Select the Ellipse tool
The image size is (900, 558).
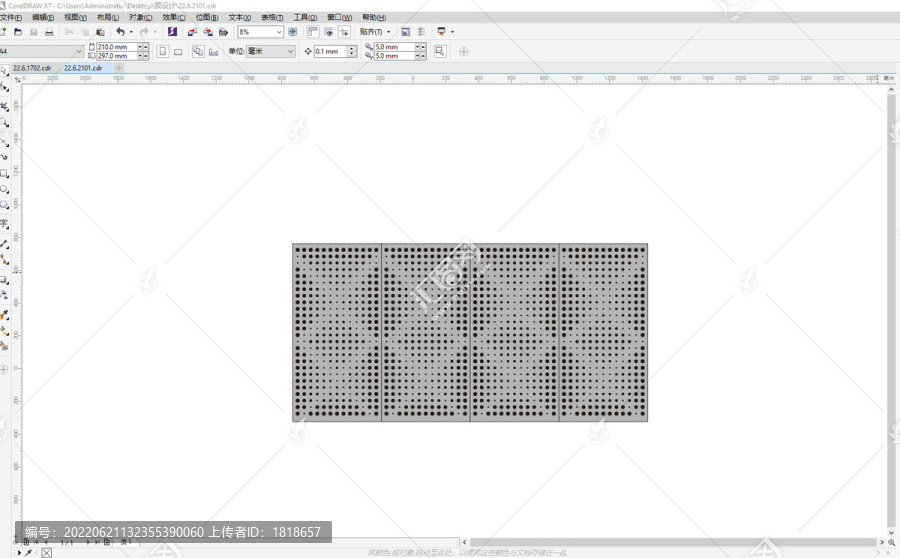click(x=4, y=189)
